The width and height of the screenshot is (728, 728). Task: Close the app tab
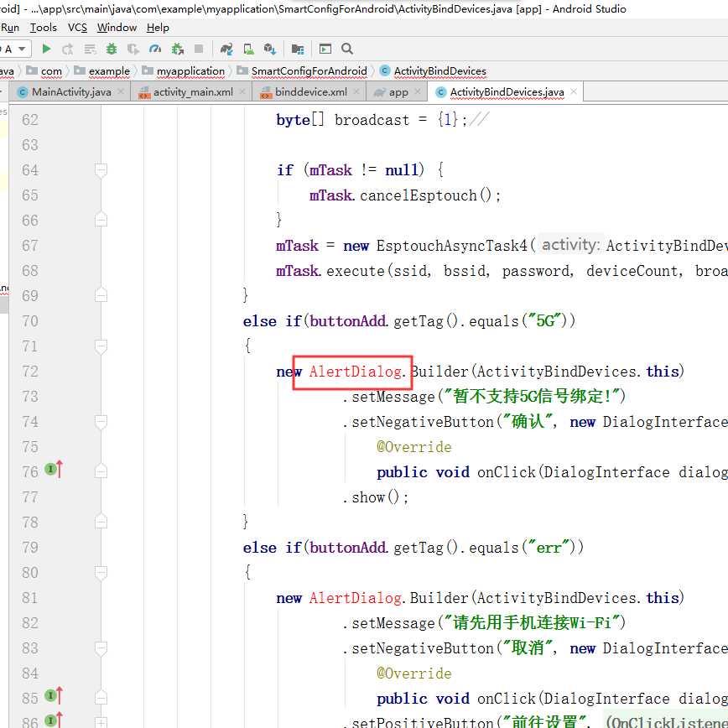coord(418,91)
